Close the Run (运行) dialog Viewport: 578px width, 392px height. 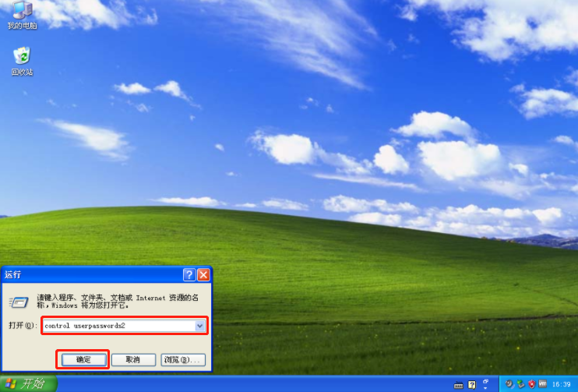203,275
